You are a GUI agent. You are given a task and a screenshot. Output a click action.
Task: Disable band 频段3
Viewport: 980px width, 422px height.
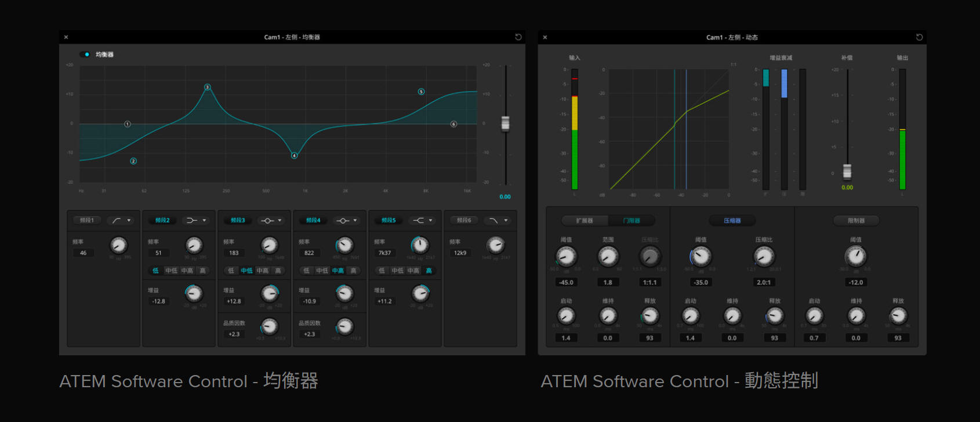238,220
